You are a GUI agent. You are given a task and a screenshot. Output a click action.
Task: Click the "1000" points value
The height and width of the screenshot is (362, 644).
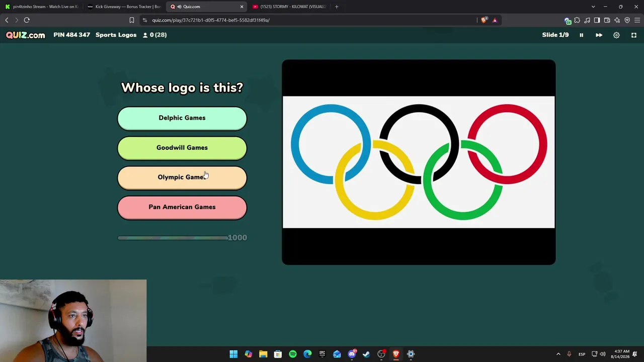pyautogui.click(x=237, y=238)
